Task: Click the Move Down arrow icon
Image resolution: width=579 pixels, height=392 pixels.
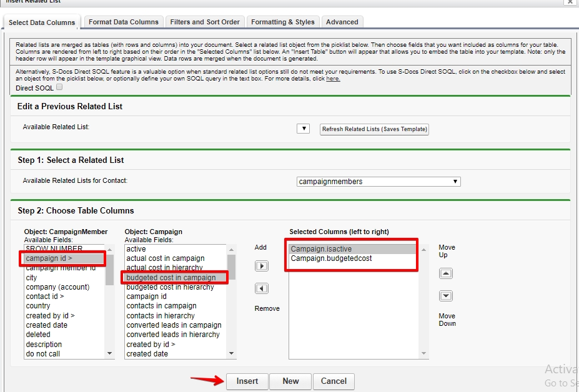Action: pos(445,295)
